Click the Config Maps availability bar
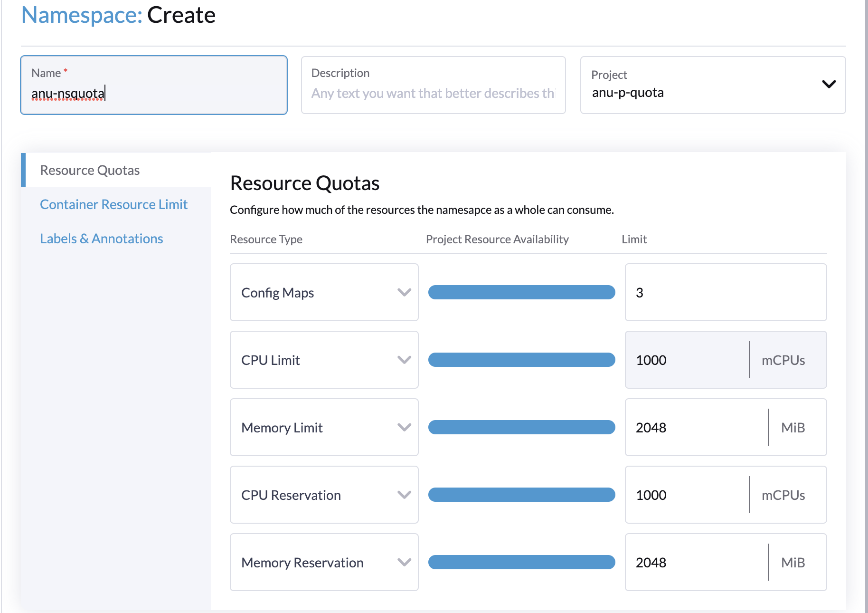Screen dimensions: 868x613 (521, 292)
